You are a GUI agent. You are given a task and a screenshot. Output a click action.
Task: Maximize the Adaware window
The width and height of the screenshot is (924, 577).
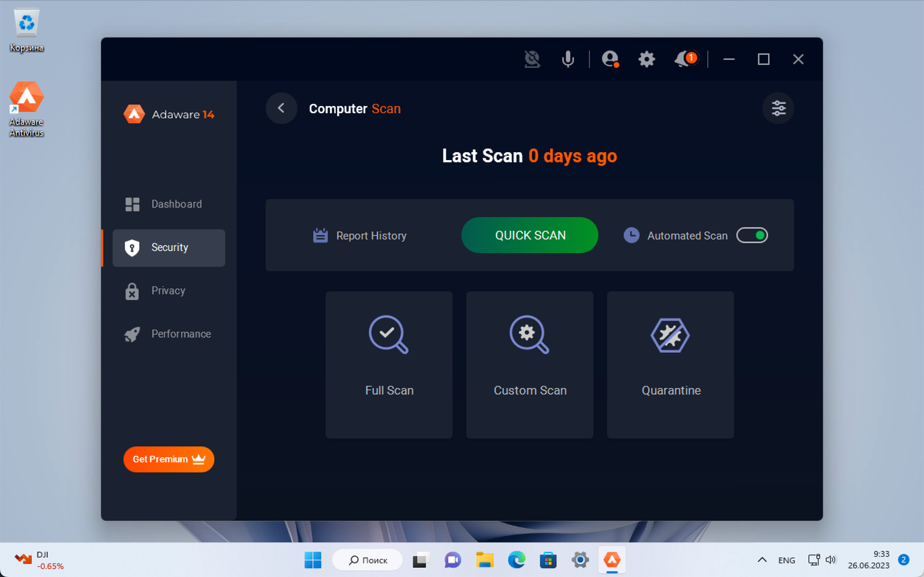point(764,59)
